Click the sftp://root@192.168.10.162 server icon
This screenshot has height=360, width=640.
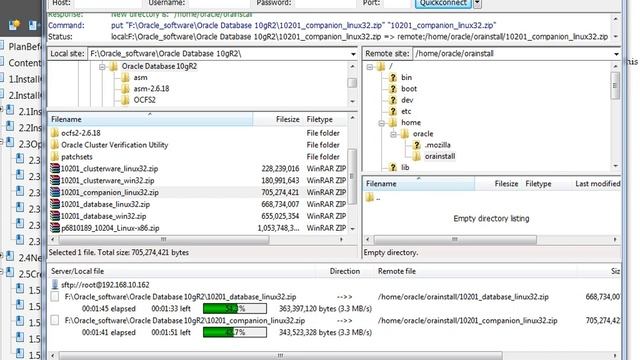55,285
